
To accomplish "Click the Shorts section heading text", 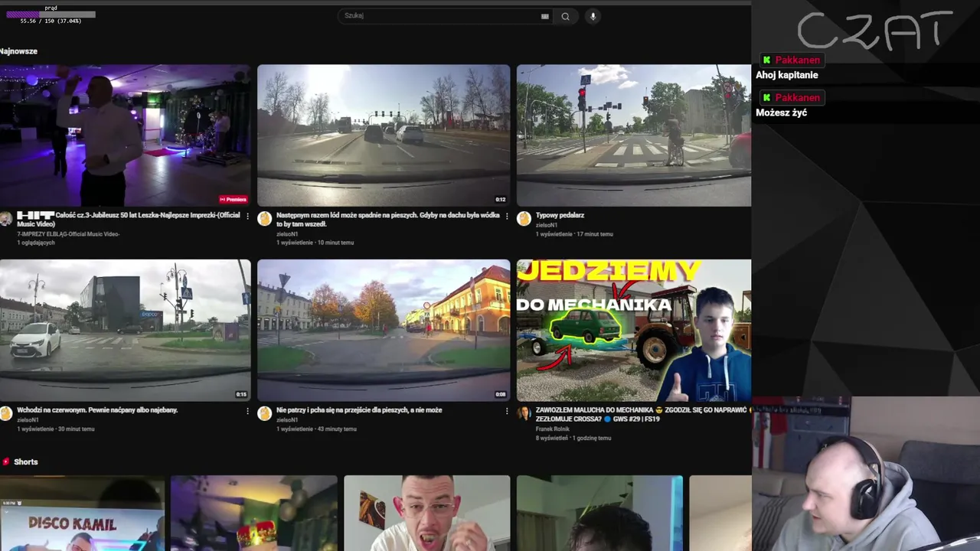I will pyautogui.click(x=26, y=461).
